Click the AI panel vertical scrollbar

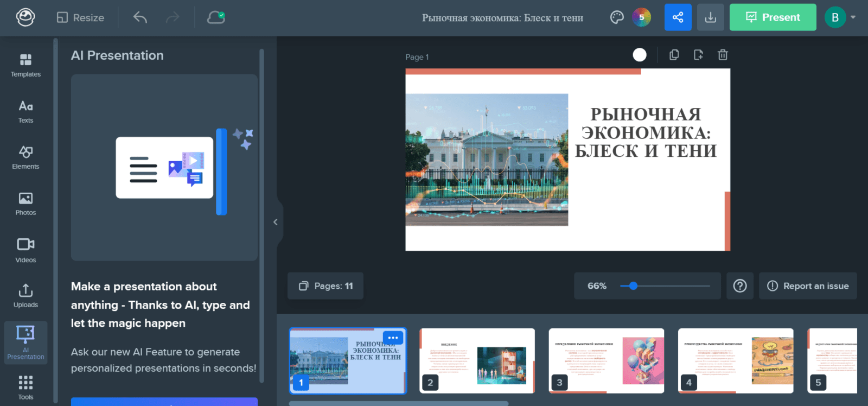click(262, 217)
